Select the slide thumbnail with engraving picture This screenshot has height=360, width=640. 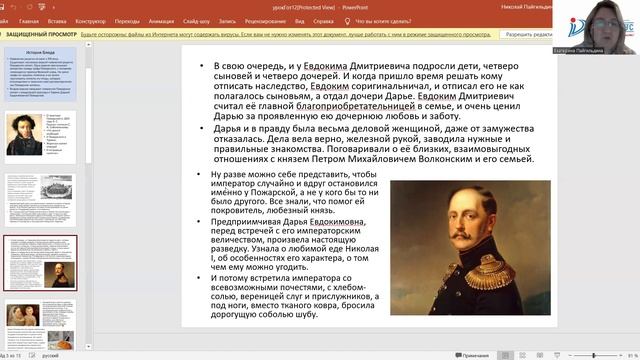pos(40,200)
